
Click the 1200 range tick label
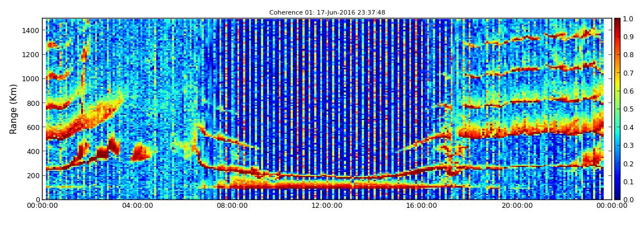31,55
